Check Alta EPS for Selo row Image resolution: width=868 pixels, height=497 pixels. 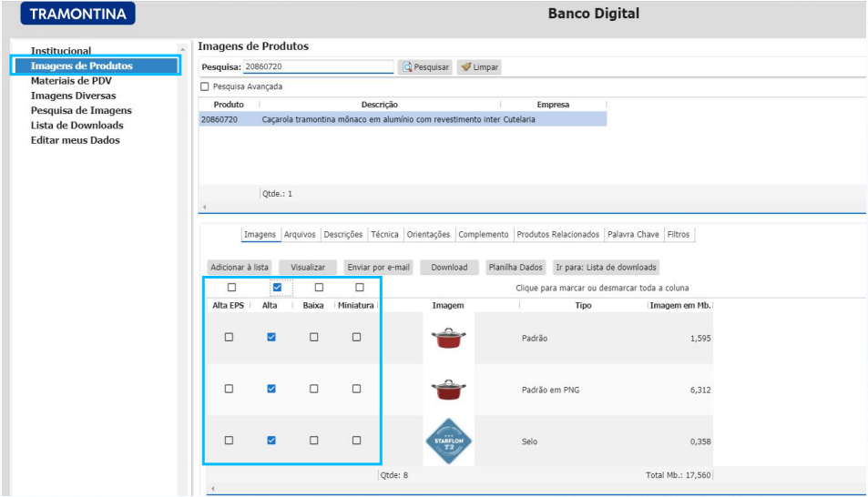click(229, 441)
